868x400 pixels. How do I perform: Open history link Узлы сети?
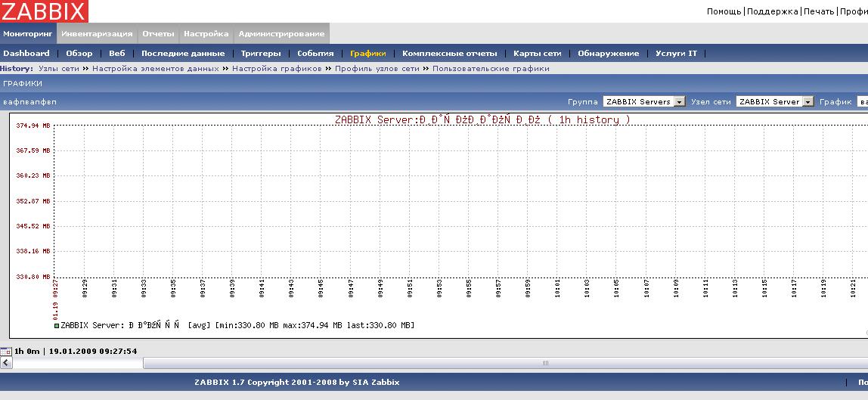coord(59,69)
